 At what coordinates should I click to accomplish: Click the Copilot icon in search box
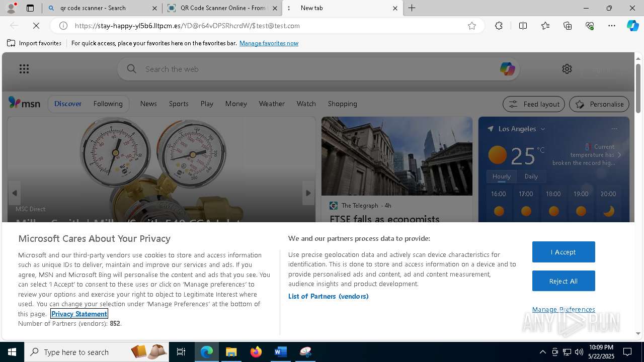coord(507,69)
